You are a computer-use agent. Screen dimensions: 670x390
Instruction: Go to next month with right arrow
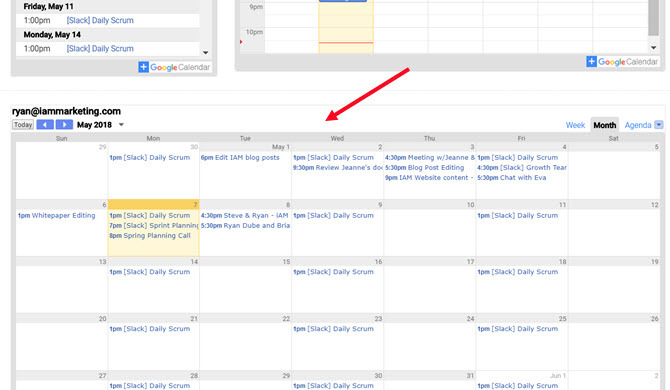coord(64,125)
